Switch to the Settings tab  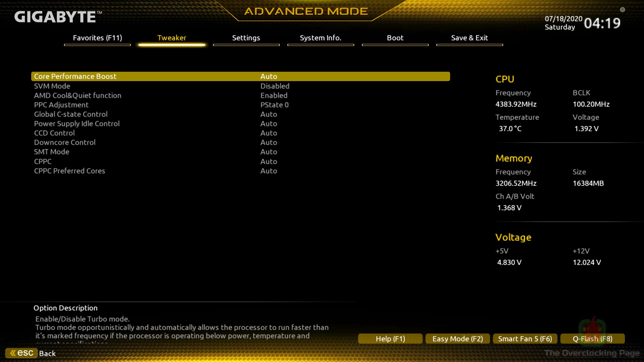(246, 38)
